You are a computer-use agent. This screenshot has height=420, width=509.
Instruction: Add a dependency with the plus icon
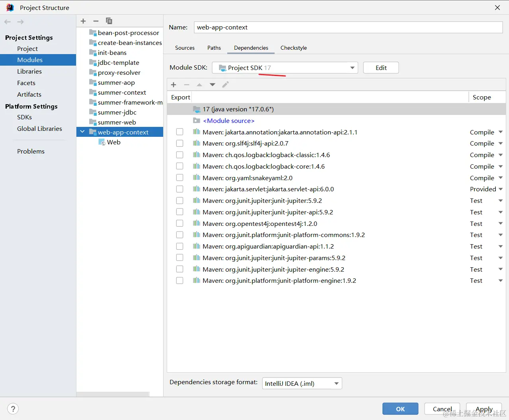(174, 85)
